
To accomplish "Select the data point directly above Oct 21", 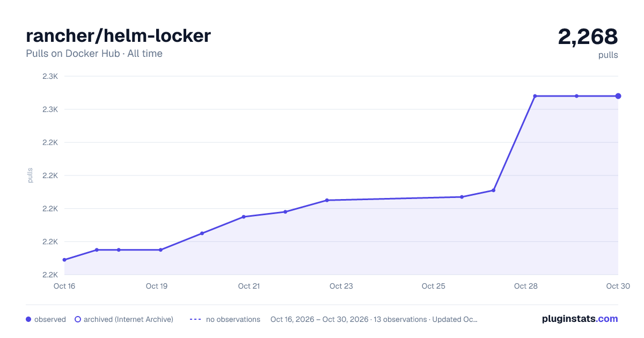I will (x=244, y=217).
